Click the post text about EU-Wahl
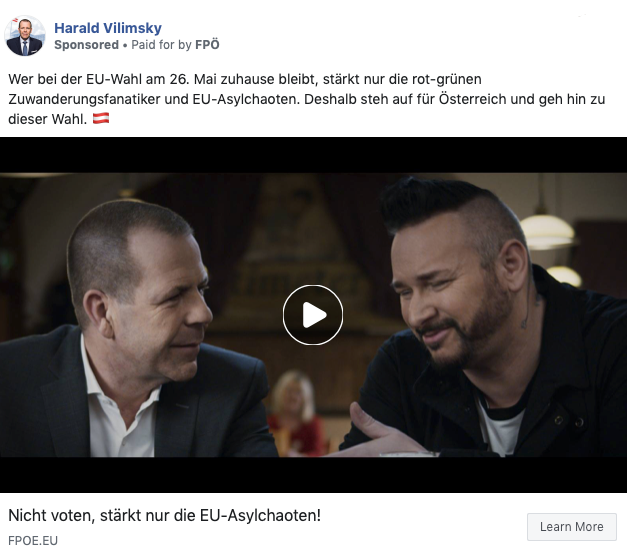 pyautogui.click(x=307, y=99)
